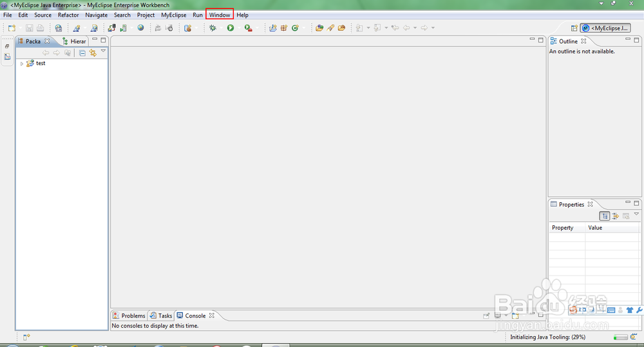Toggle Pin Console icon

(x=486, y=315)
